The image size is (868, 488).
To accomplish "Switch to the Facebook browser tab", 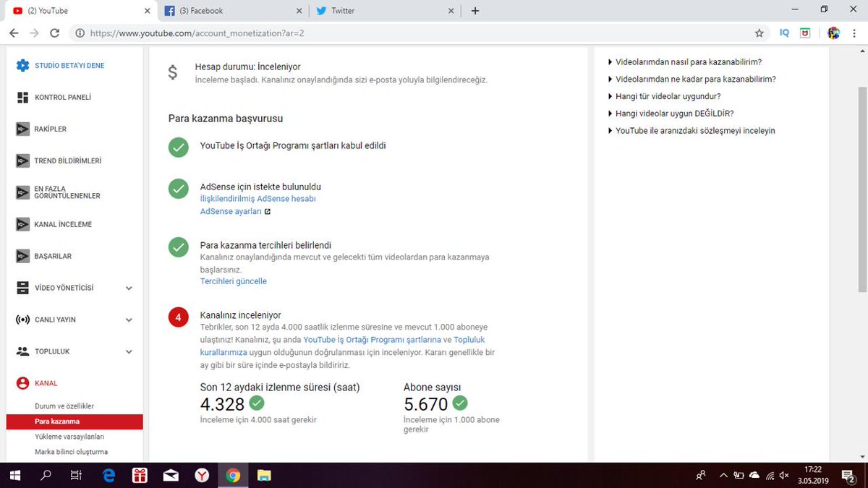I will [231, 11].
